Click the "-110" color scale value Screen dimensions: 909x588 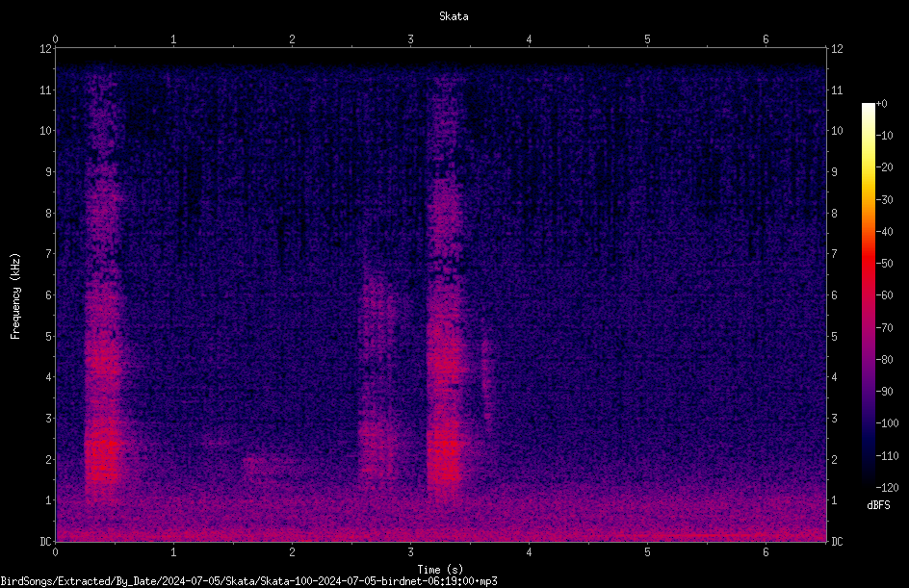tap(888, 456)
